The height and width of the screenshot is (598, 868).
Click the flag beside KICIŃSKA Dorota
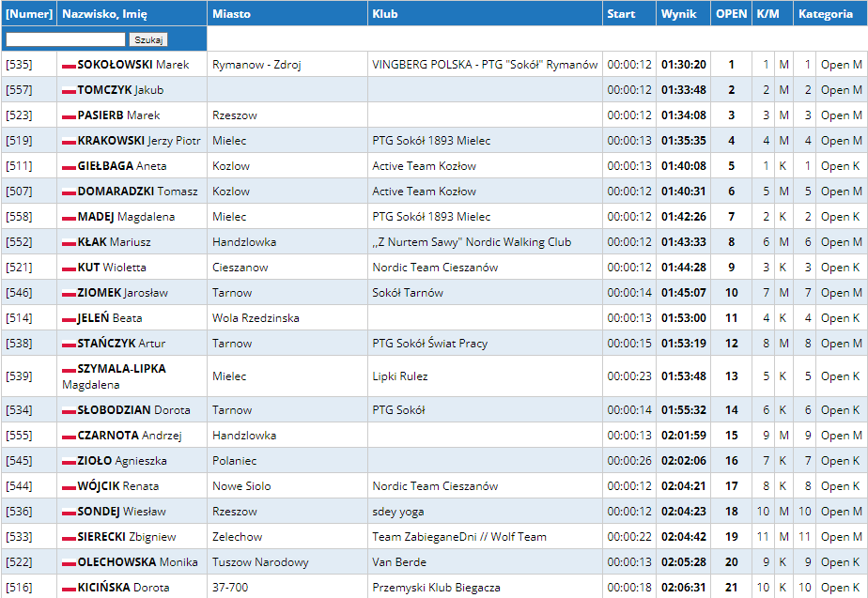pos(69,589)
